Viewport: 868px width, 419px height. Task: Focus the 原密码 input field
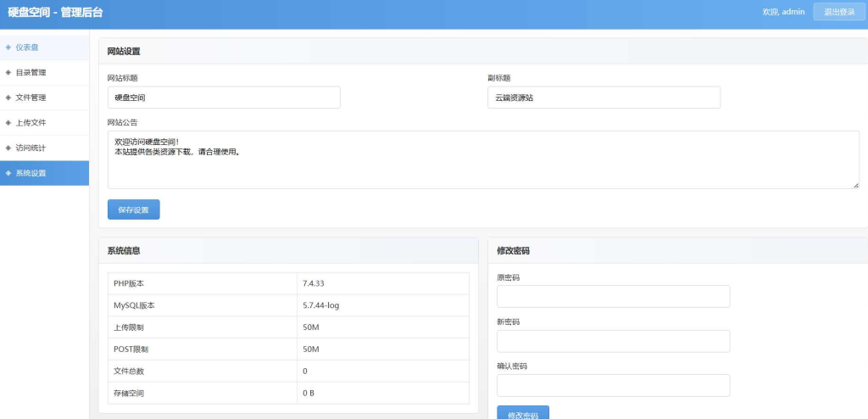[614, 297]
